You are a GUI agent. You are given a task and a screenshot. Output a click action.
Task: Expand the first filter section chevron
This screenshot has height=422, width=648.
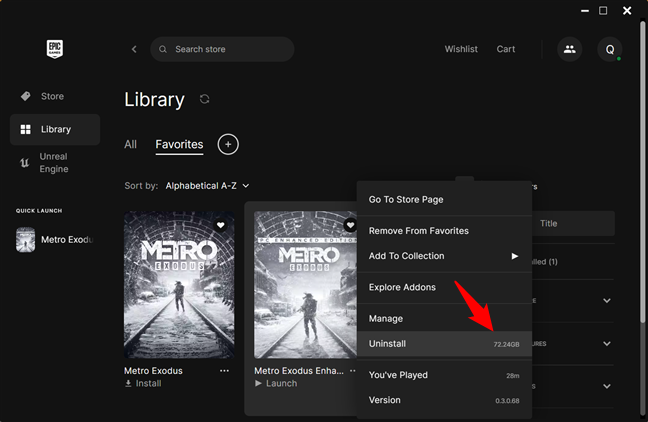click(607, 299)
